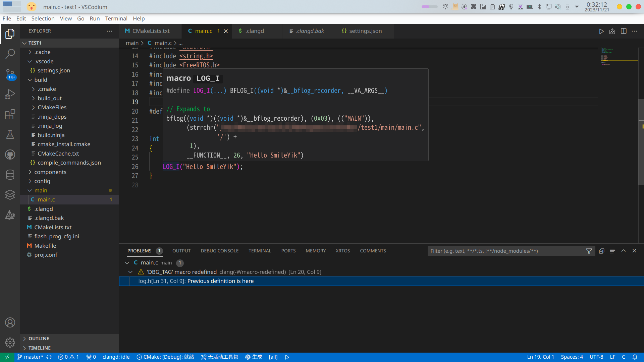The height and width of the screenshot is (362, 644).
Task: Run the file with the play icon
Action: pyautogui.click(x=601, y=31)
